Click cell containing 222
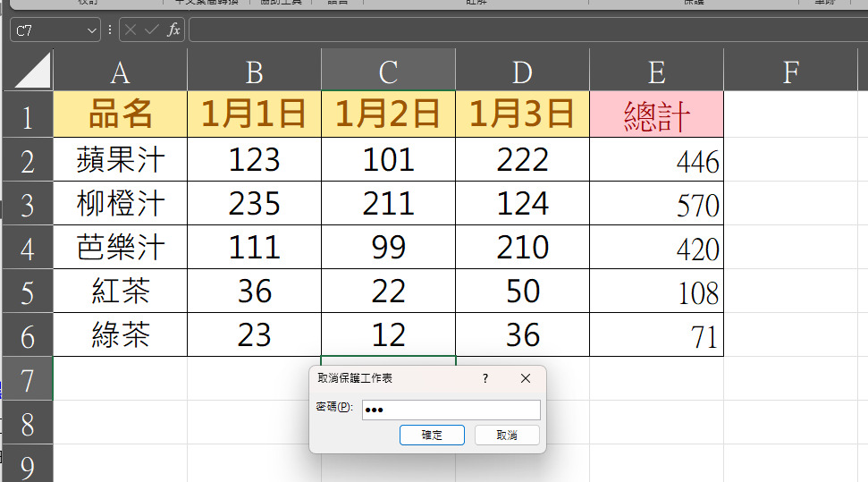The height and width of the screenshot is (482, 868). coord(522,159)
